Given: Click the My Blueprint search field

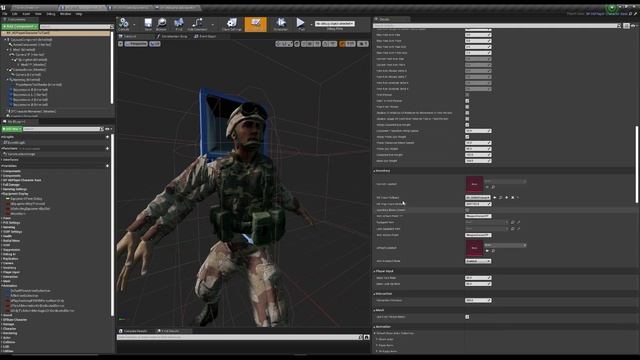Looking at the screenshot, I should [63, 129].
